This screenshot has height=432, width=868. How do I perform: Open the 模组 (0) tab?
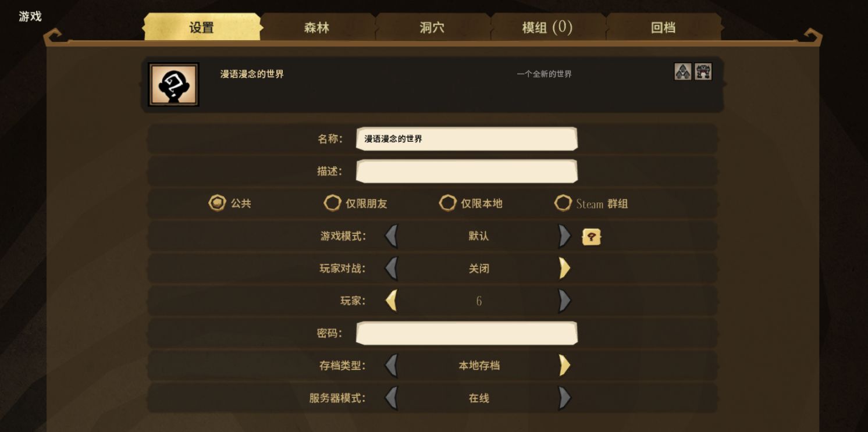547,27
